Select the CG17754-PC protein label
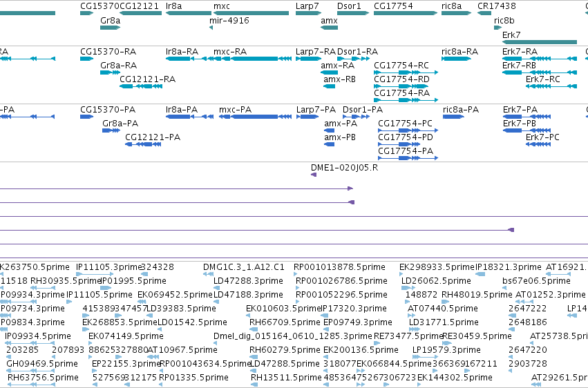Viewport: 588px width, 388px height. 405,123
